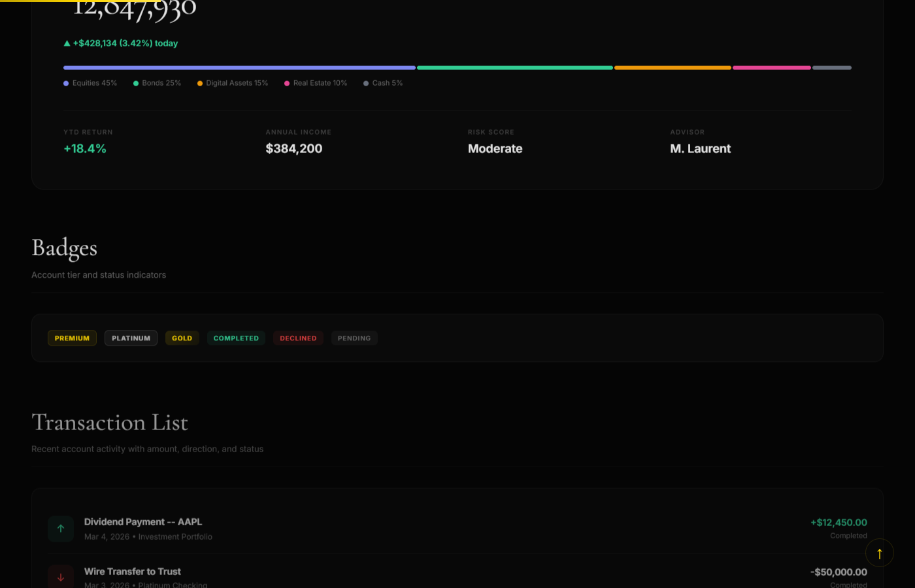
Task: Click the GOLD badge
Action: [x=182, y=338]
